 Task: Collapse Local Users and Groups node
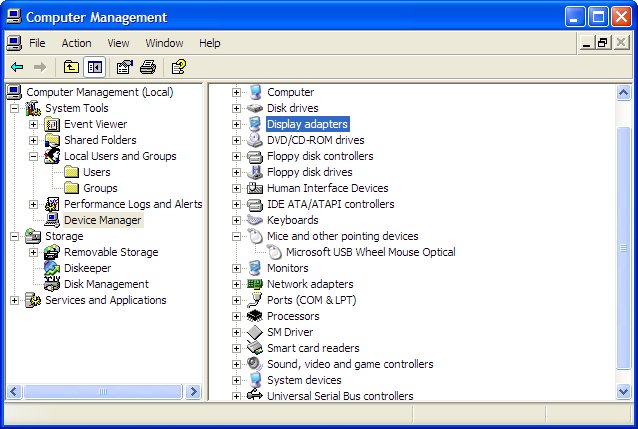tap(33, 156)
